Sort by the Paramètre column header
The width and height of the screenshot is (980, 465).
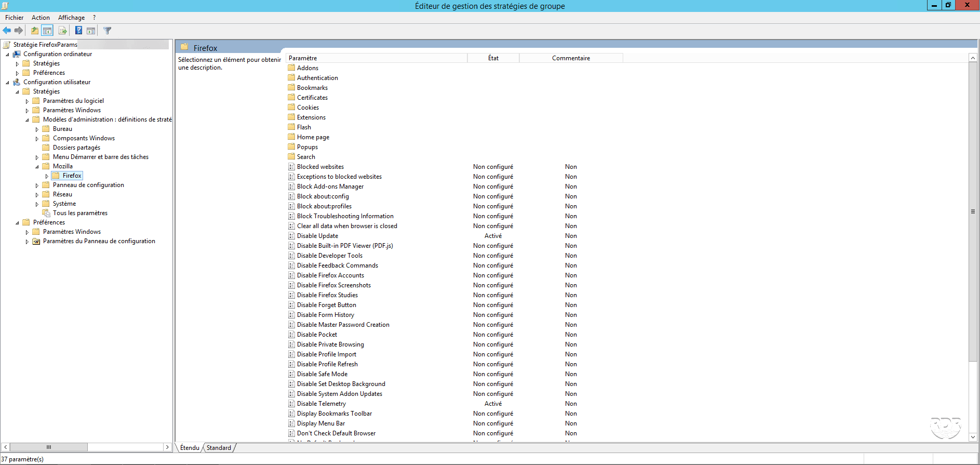point(377,58)
